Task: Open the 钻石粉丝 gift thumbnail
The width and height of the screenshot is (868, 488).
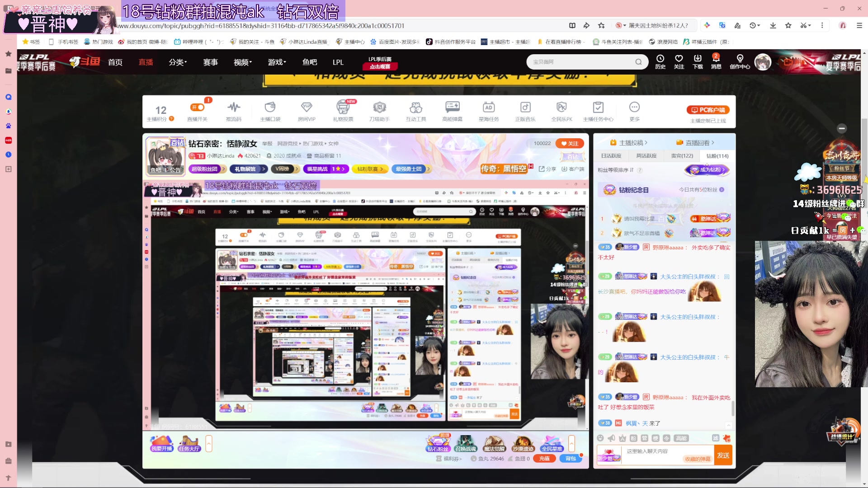Action: coord(438,443)
